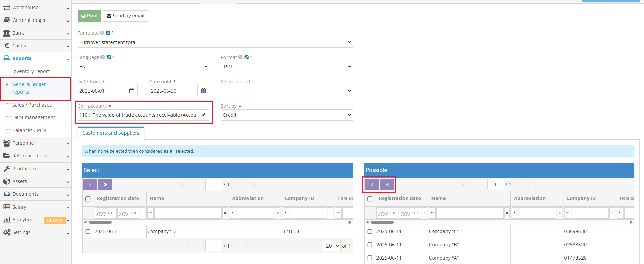Move all rows with double-right arrow in Select
This screenshot has height=264, width=644.
(x=105, y=184)
